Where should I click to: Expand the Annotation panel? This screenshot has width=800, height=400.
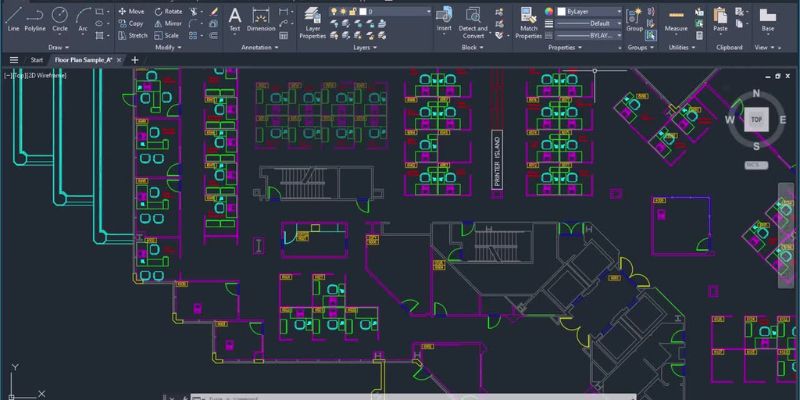(x=260, y=47)
